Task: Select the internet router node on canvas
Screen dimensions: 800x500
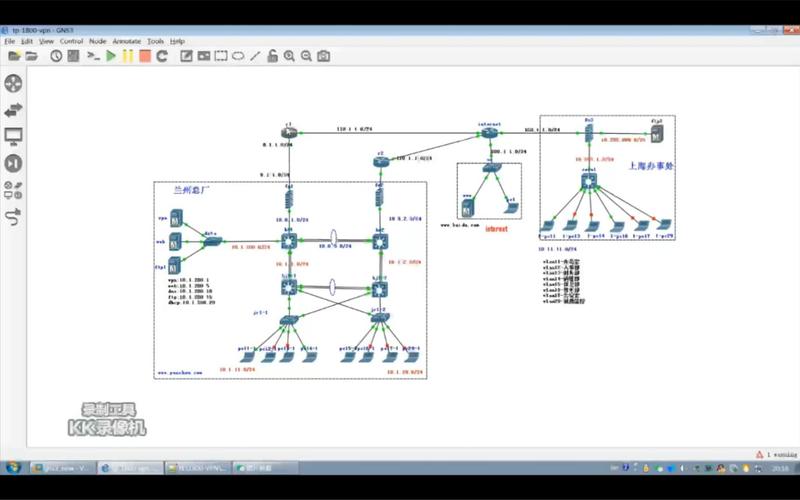Action: click(489, 133)
